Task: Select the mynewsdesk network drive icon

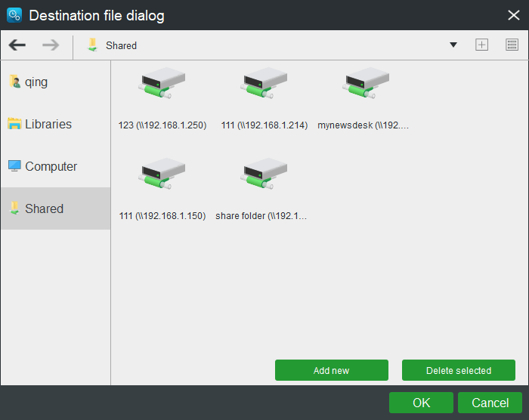Action: (366, 83)
